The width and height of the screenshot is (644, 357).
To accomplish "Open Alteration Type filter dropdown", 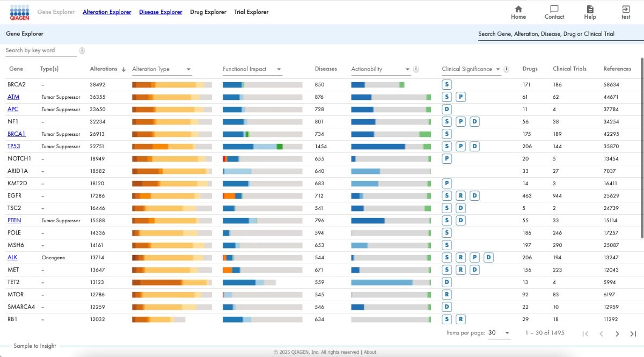I will (x=188, y=69).
